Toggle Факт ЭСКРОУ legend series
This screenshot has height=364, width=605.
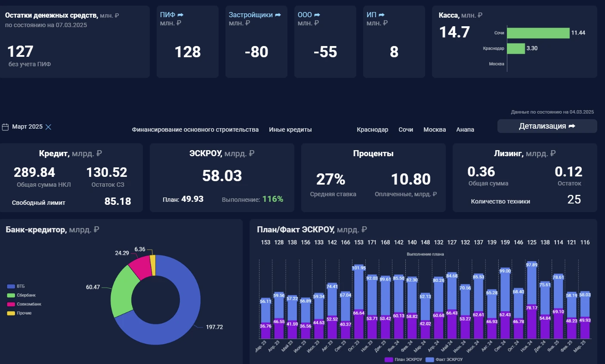point(444,360)
